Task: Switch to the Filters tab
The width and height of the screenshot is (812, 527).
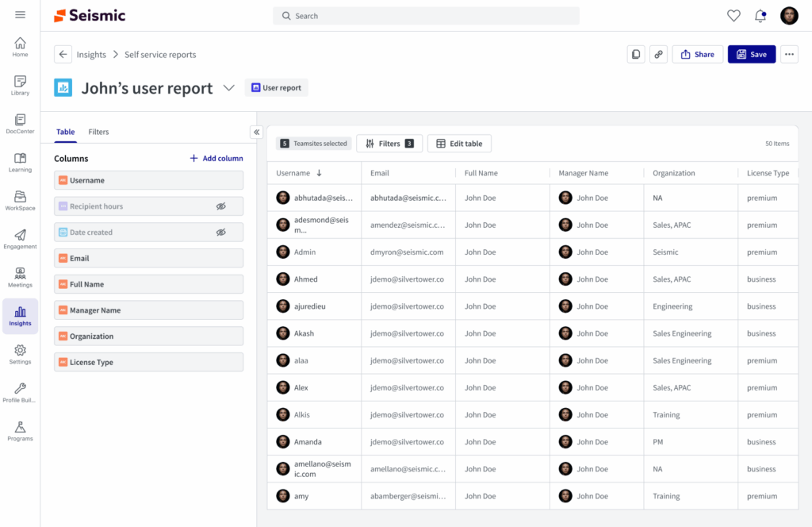Action: tap(98, 132)
